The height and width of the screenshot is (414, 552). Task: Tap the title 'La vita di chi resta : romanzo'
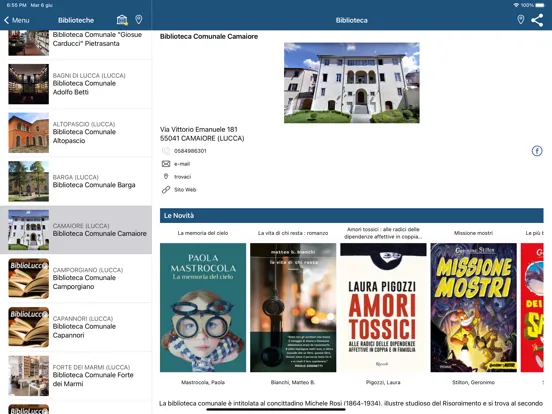coord(293,233)
